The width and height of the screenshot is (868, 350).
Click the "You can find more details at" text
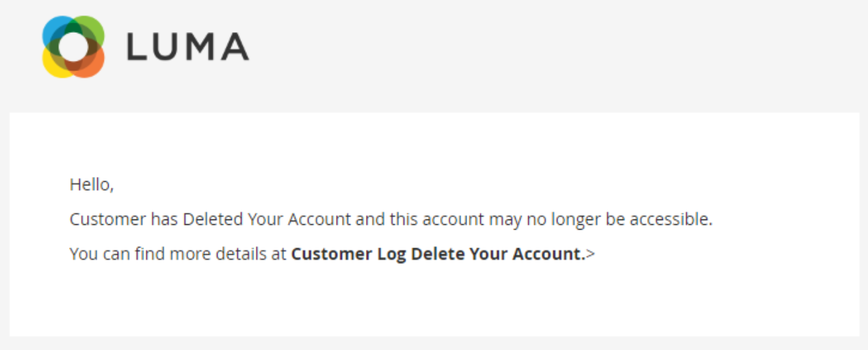pos(178,254)
